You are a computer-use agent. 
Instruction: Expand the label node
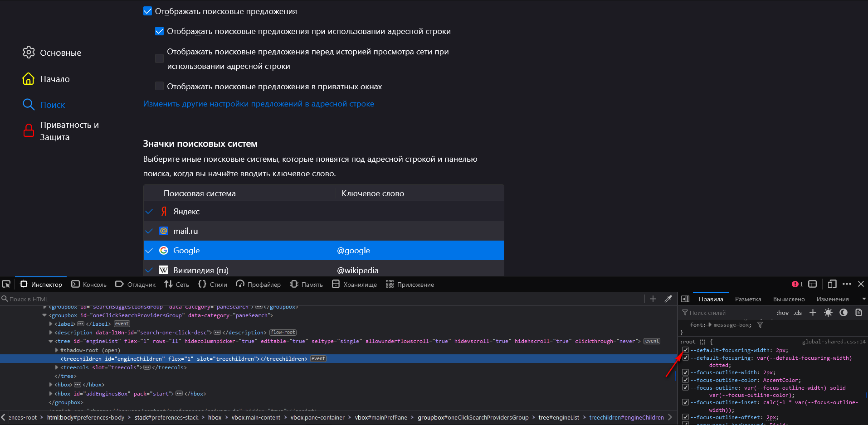[50, 324]
